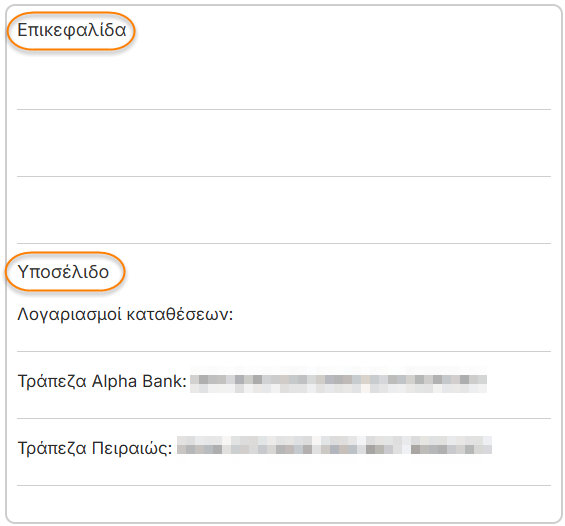Click Τράπεζα before Alpha Bank
Screen dimensions: 565x526
52,381
